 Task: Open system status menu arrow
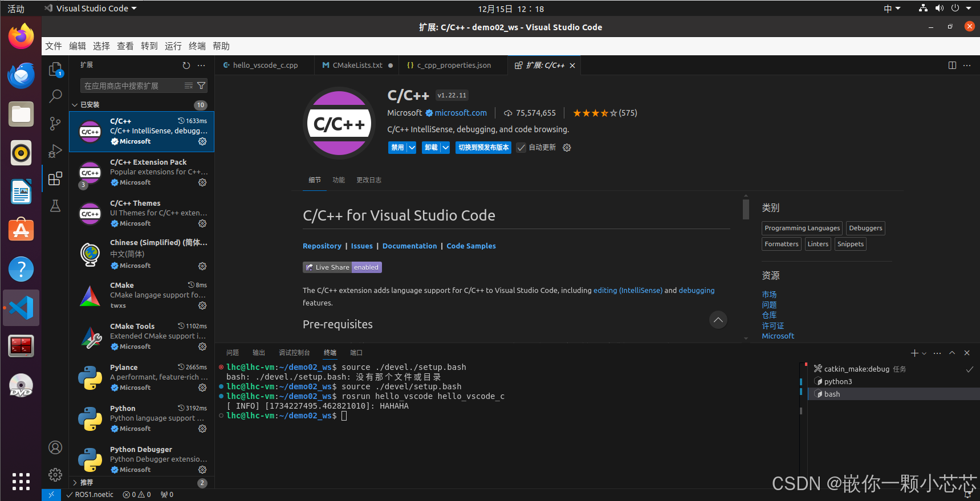pyautogui.click(x=969, y=9)
